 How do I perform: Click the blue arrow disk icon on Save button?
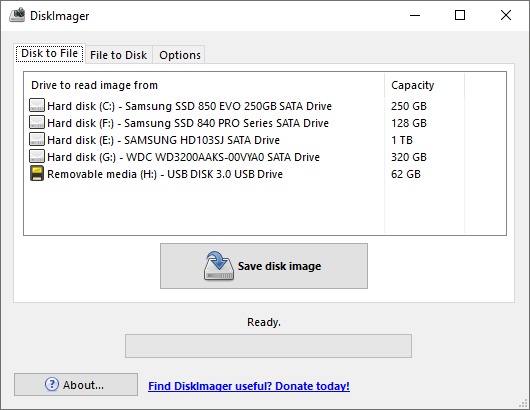[x=219, y=266]
